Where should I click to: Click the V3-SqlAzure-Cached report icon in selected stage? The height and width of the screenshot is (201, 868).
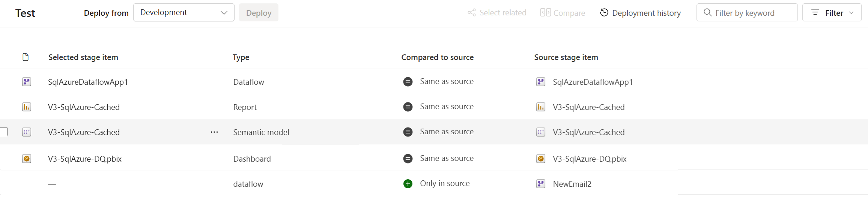[x=27, y=107]
